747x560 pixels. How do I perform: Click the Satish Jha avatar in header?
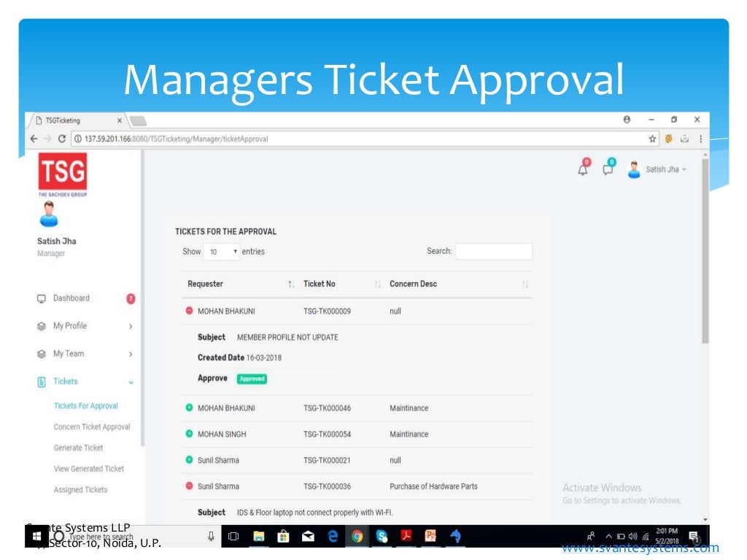point(634,169)
